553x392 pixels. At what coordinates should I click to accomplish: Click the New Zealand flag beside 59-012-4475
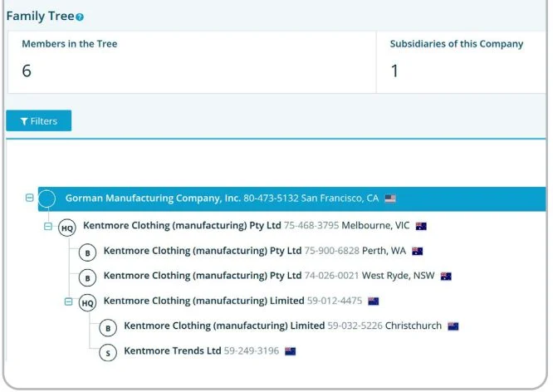coord(373,301)
